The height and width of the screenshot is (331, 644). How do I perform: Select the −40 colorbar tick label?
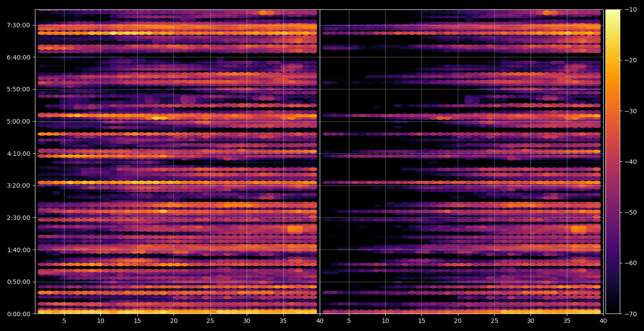[630, 162]
